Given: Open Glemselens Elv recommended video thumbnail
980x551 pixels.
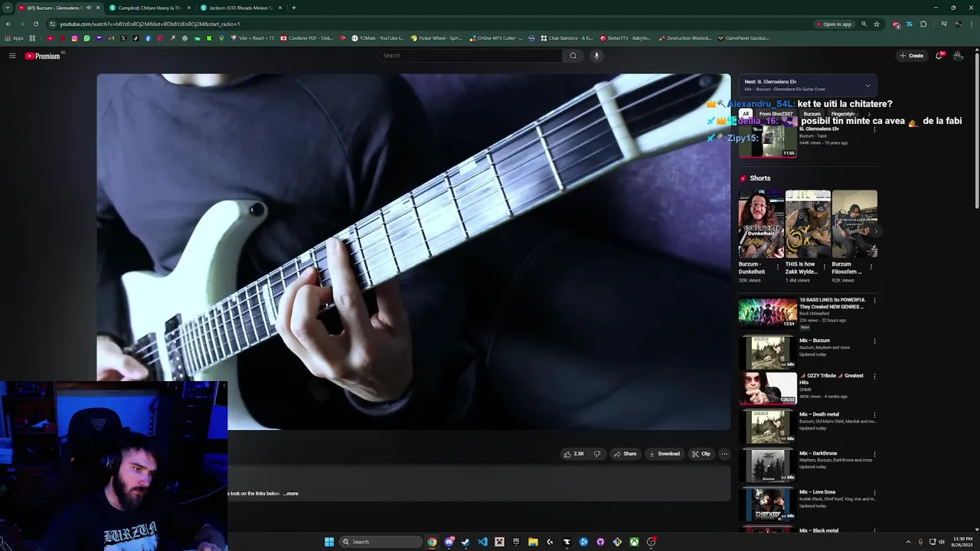Looking at the screenshot, I should 767,141.
